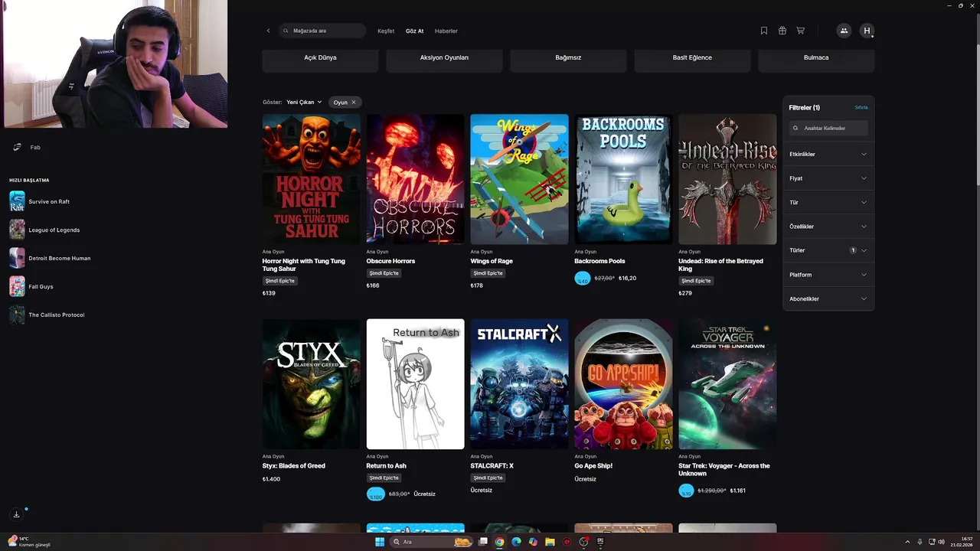This screenshot has width=980, height=551.
Task: Click the back arrow beside the store search
Action: 268,31
